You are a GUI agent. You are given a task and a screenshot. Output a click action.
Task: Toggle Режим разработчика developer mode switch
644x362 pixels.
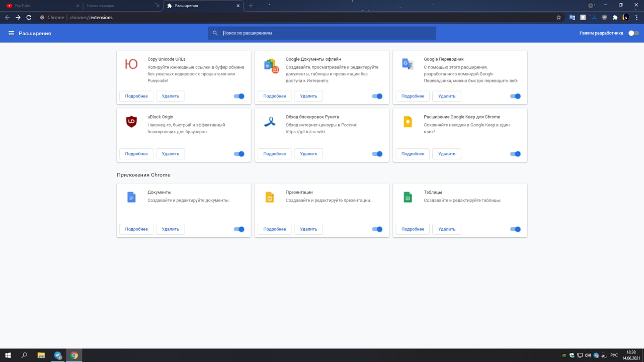tap(633, 33)
